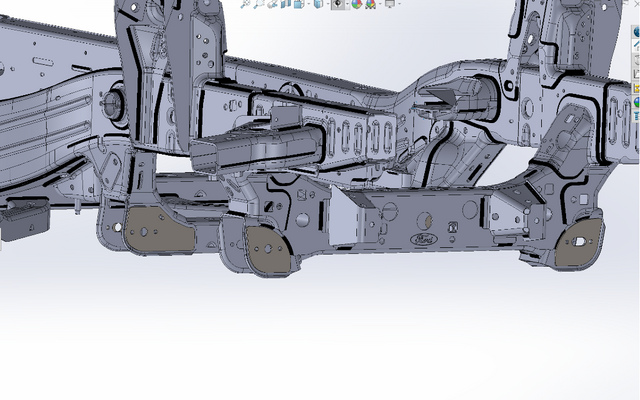Screen dimensions: 640x400
Task: Click the Previous View icon
Action: coord(272,4)
